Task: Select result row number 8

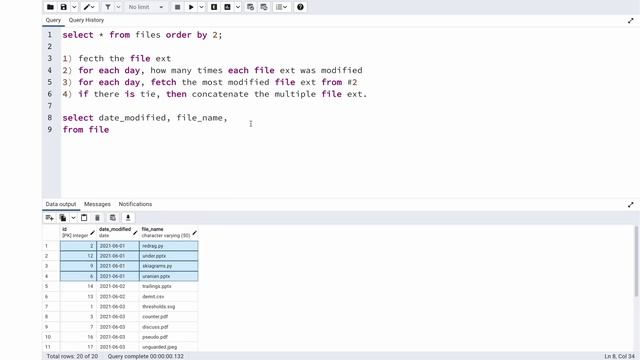Action: click(x=51, y=317)
